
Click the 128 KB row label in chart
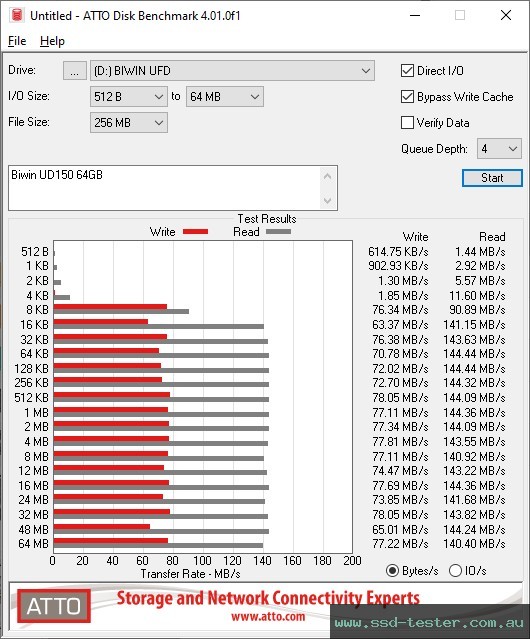(31, 368)
